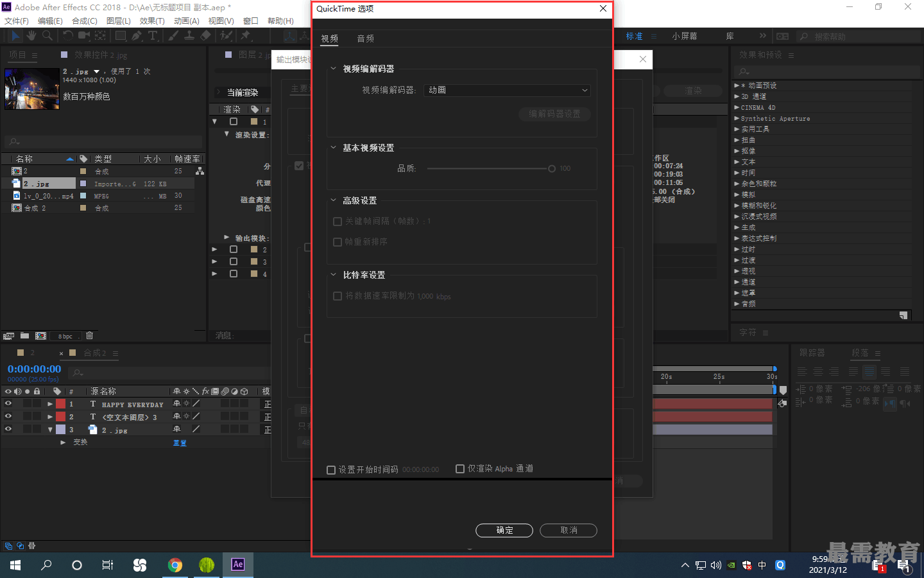This screenshot has width=924, height=578.
Task: Select the Selection arrow tool
Action: [x=16, y=36]
